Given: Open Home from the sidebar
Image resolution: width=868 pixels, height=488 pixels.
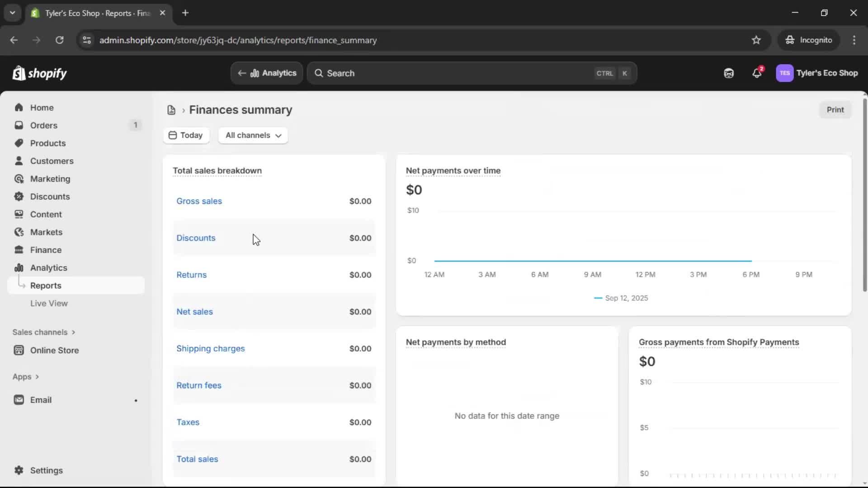Looking at the screenshot, I should tap(41, 107).
